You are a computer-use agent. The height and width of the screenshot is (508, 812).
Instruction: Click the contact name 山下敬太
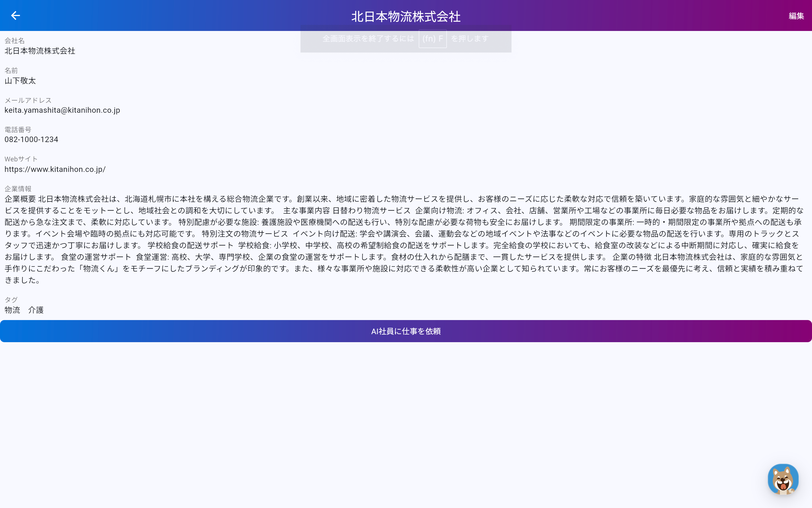pos(20,81)
